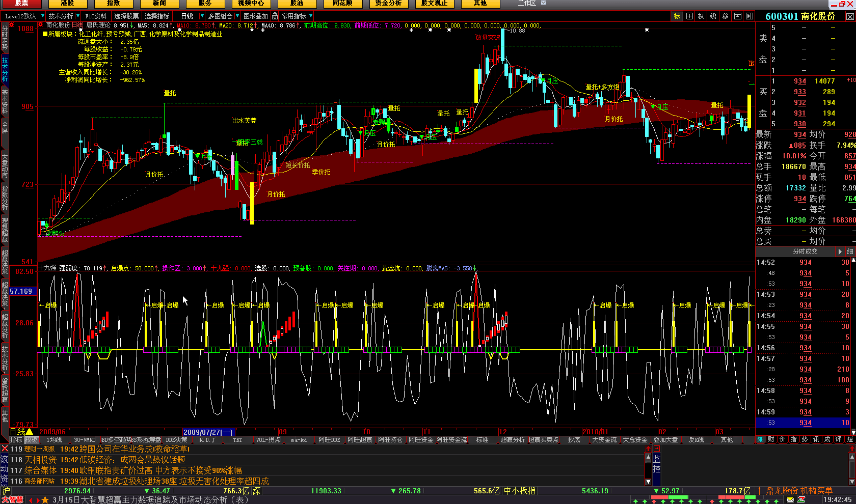Click the 选择股票 button
Viewport: 856px width, 504px height.
(126, 16)
